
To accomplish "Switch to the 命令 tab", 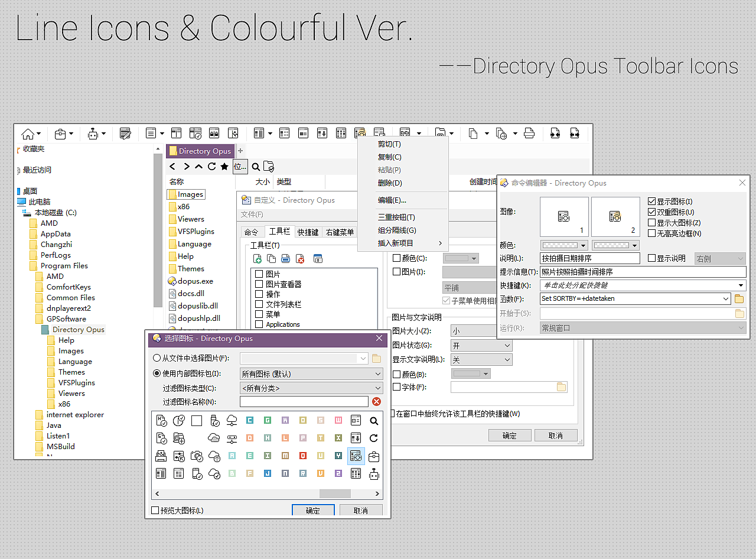I will pos(252,232).
